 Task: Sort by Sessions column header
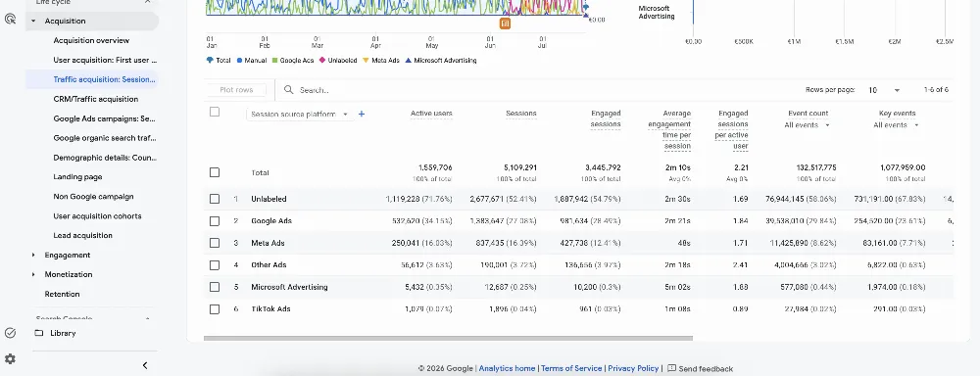point(521,114)
